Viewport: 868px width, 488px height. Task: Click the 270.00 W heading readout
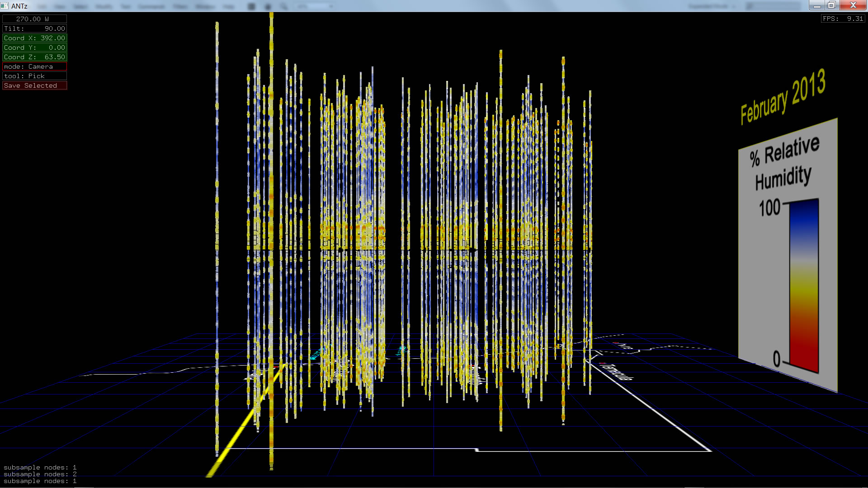coord(34,19)
